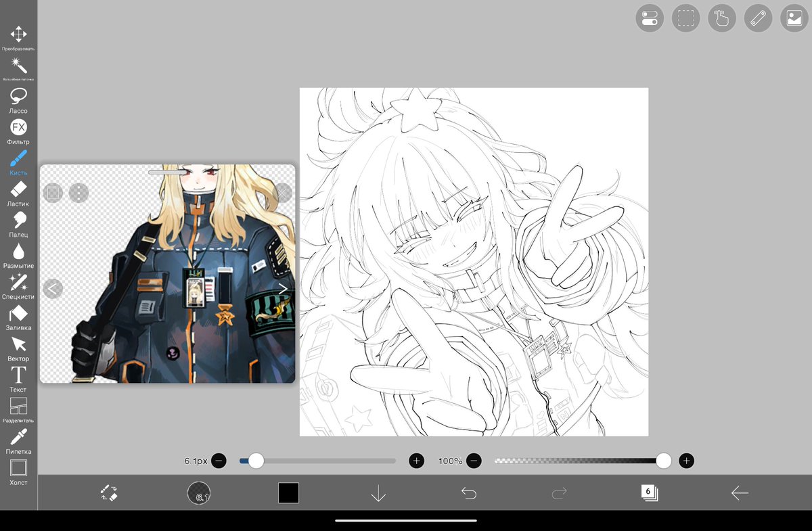The width and height of the screenshot is (812, 531).
Task: Decrease brush size with minus button
Action: click(x=219, y=461)
